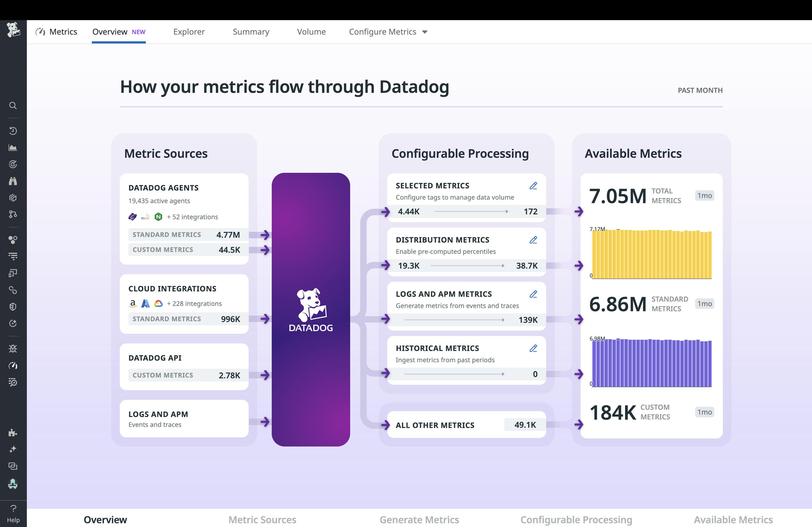
Task: Click the Datadog logo in the top corner
Action: 13,31
